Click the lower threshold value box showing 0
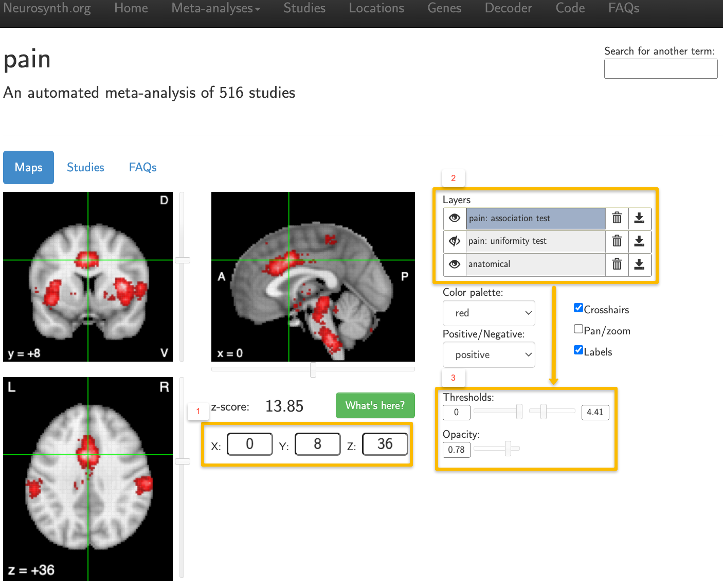The width and height of the screenshot is (723, 588). (x=456, y=412)
